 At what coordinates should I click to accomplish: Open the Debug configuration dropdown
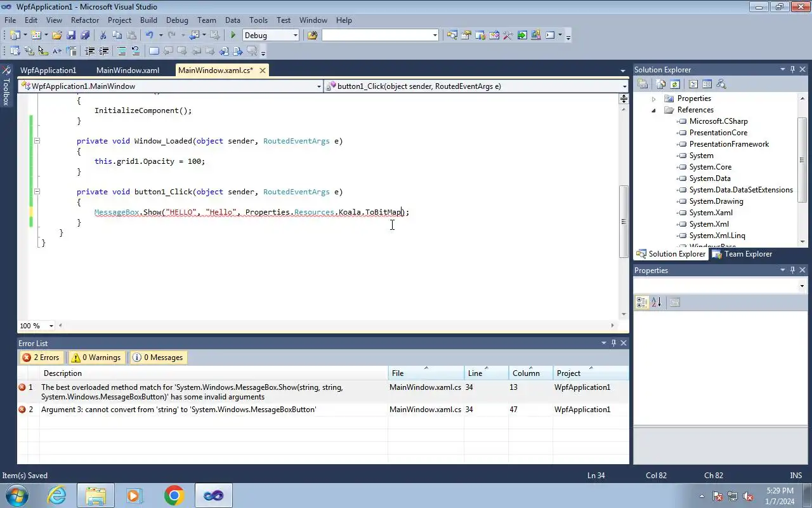(296, 36)
